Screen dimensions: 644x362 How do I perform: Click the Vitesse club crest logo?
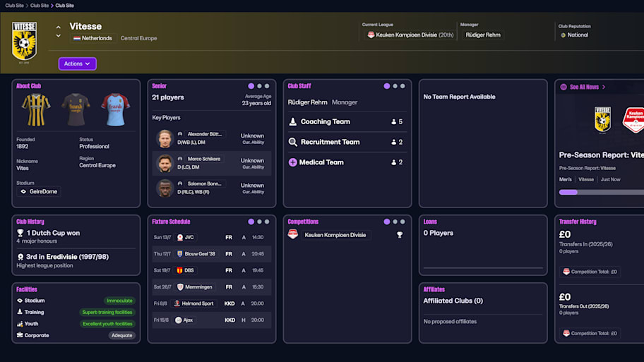click(24, 42)
